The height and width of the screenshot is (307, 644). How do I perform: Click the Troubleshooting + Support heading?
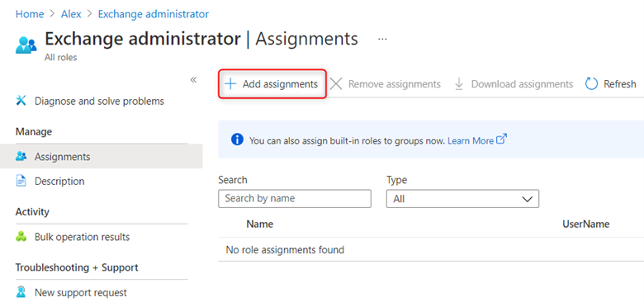click(77, 267)
